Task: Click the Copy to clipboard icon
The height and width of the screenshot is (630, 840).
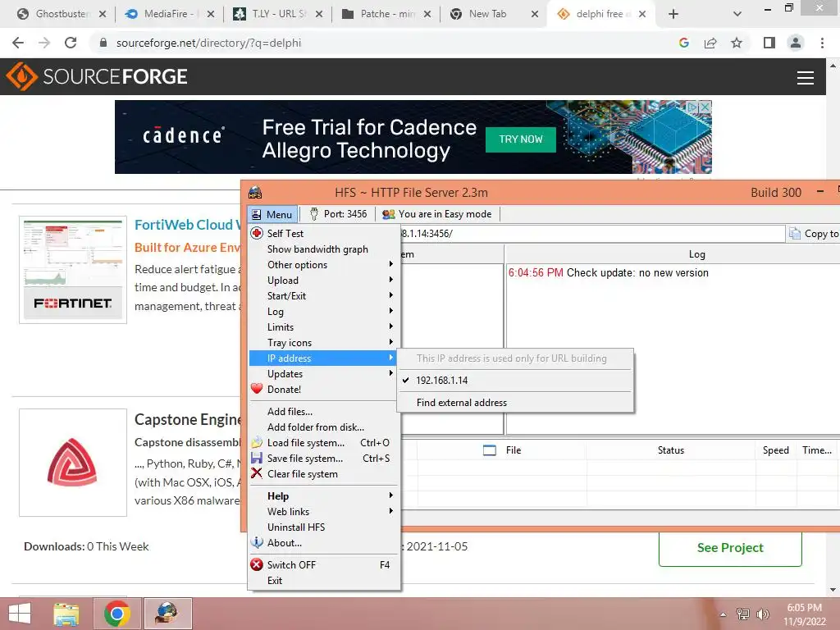Action: (795, 234)
